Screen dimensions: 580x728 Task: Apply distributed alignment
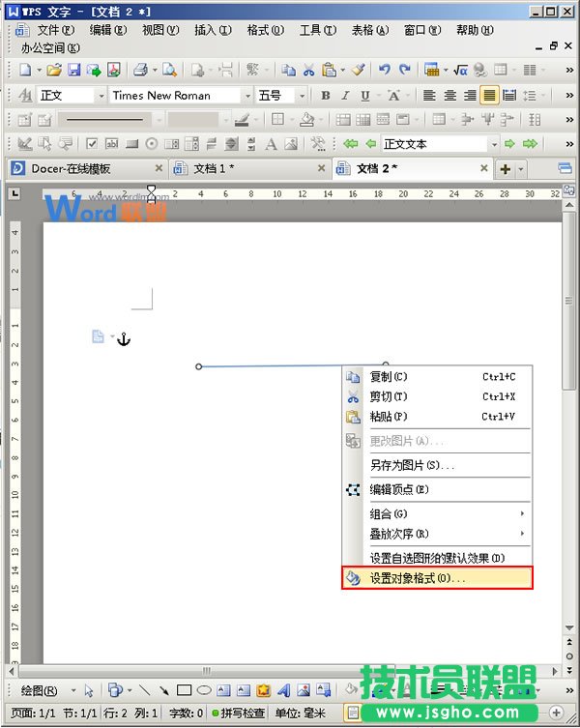509,96
